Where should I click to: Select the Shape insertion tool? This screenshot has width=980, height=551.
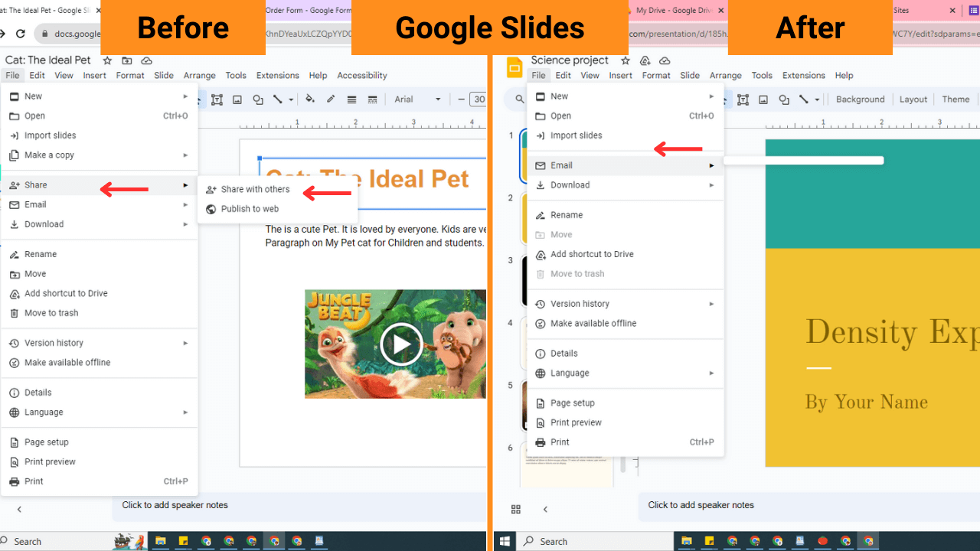(257, 99)
